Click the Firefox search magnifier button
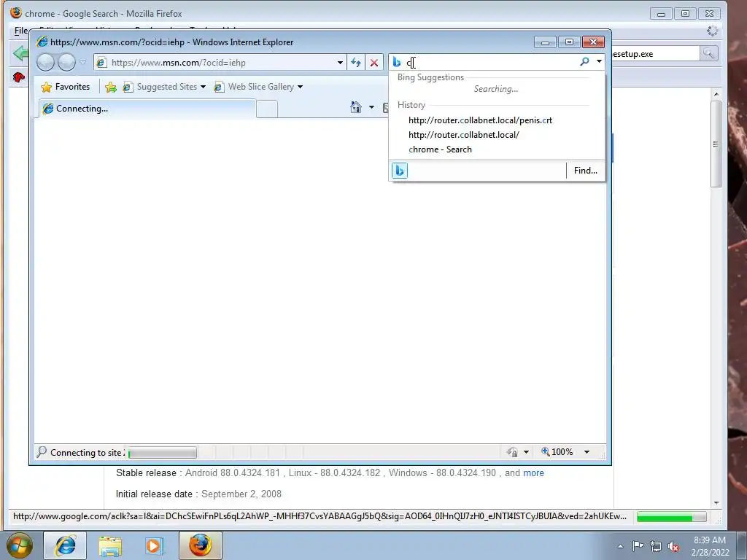 pos(708,53)
